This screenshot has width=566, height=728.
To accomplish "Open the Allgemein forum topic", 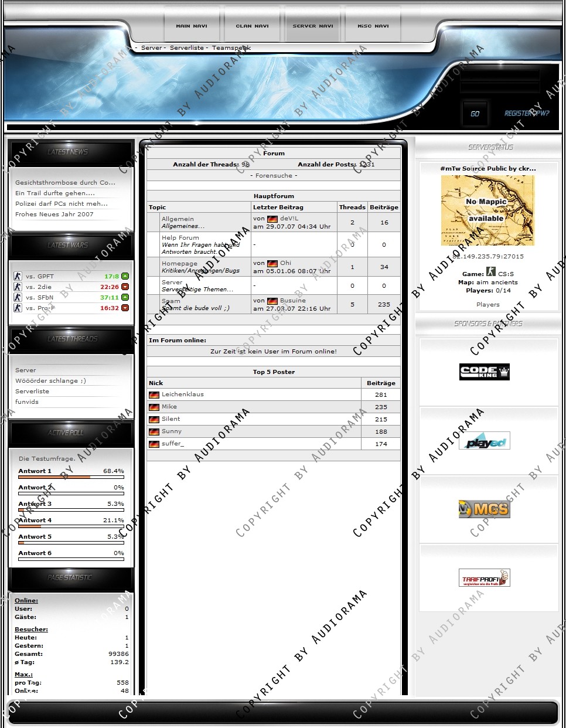I will coord(178,219).
